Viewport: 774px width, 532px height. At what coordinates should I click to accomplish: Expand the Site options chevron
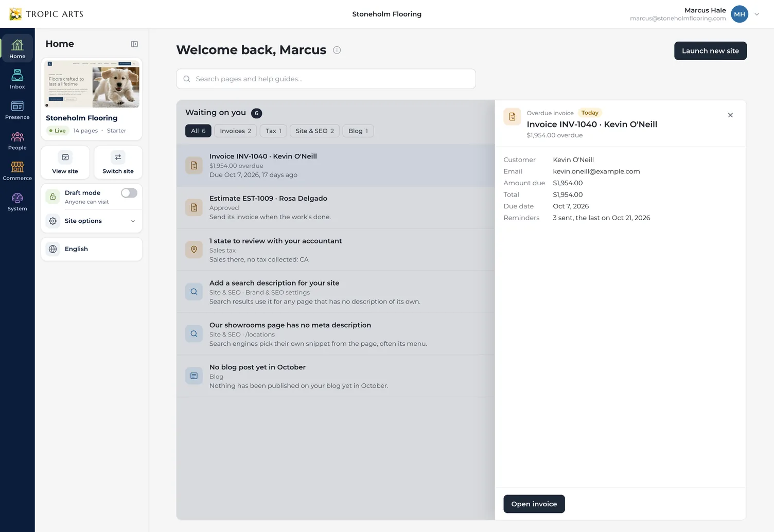point(133,221)
